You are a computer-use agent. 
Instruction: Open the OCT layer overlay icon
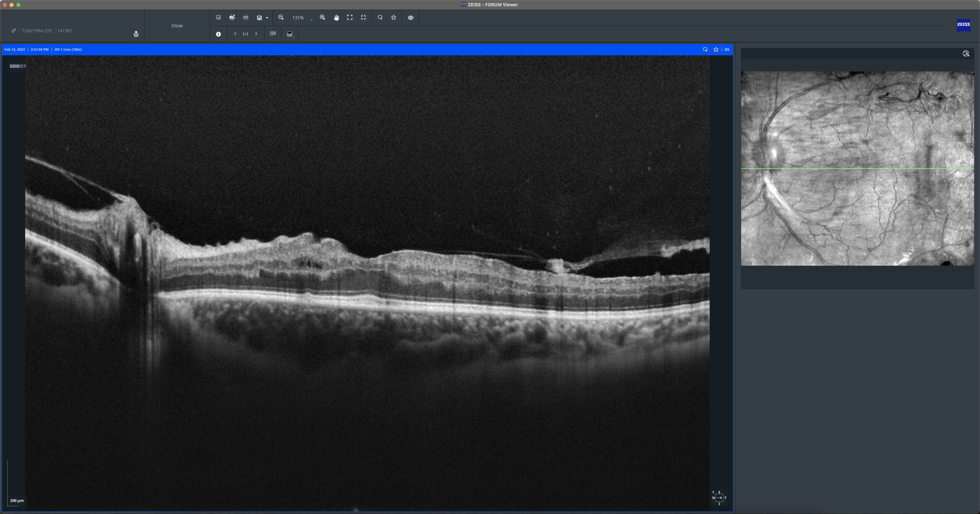point(290,34)
